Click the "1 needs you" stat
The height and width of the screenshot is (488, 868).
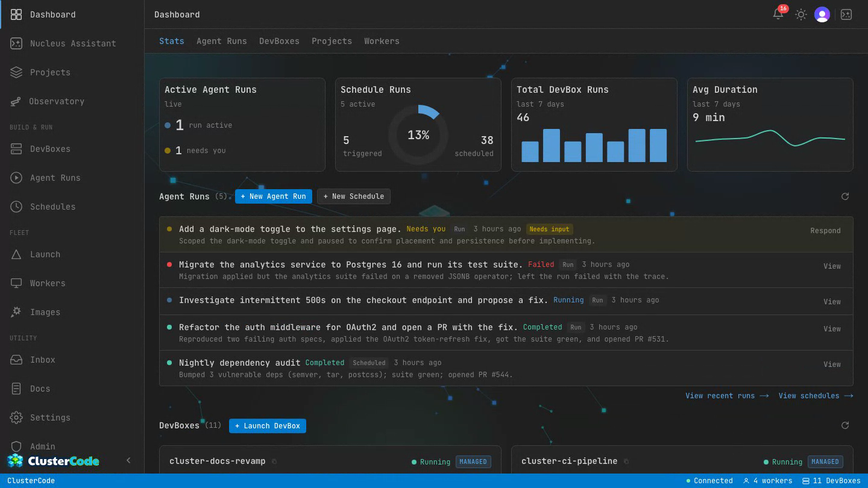(195, 151)
